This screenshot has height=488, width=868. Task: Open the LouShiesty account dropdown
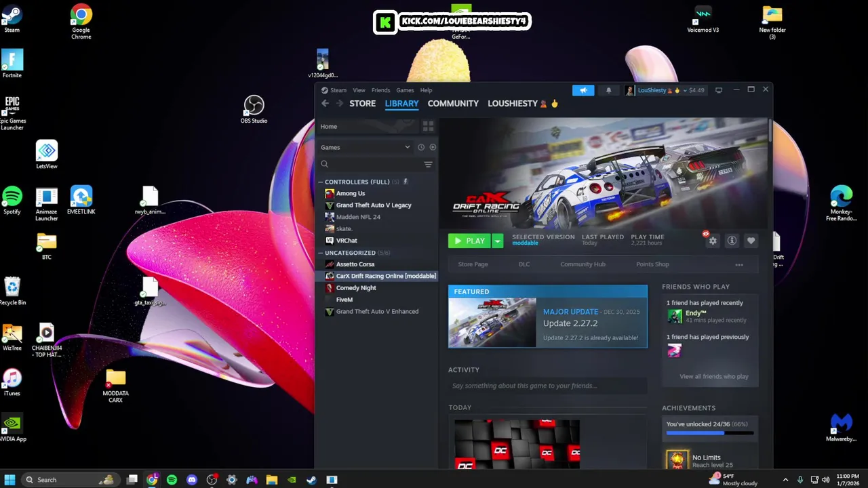pyautogui.click(x=667, y=90)
